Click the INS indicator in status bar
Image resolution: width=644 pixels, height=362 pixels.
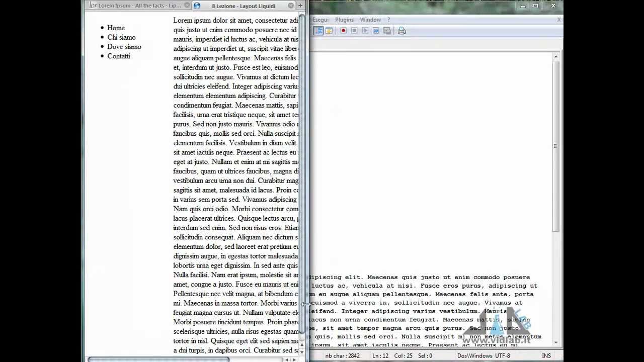(x=546, y=356)
